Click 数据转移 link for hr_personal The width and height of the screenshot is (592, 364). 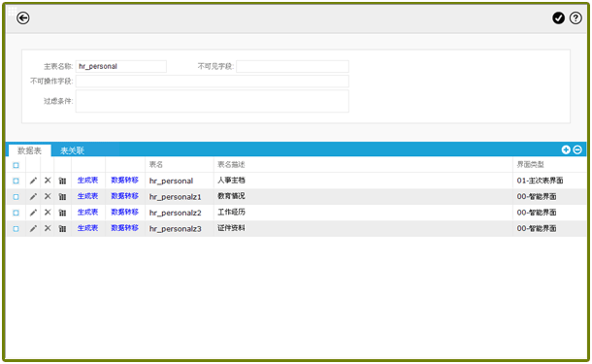[x=124, y=181]
